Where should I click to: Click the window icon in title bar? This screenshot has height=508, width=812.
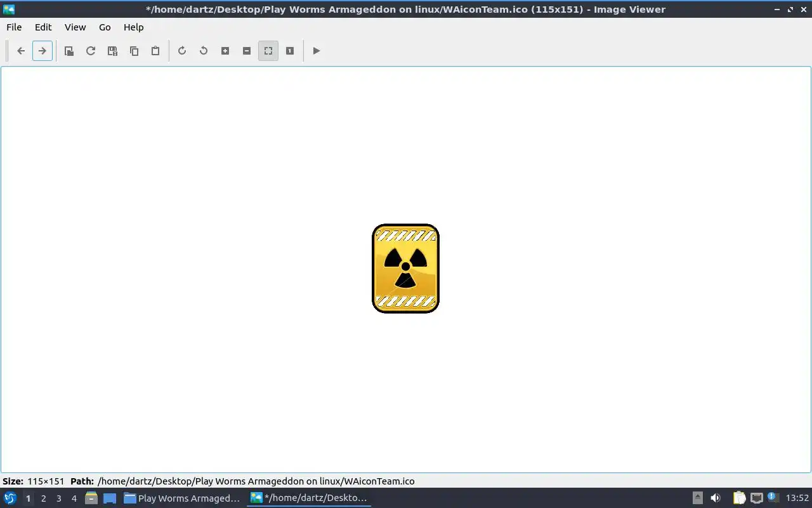[9, 10]
